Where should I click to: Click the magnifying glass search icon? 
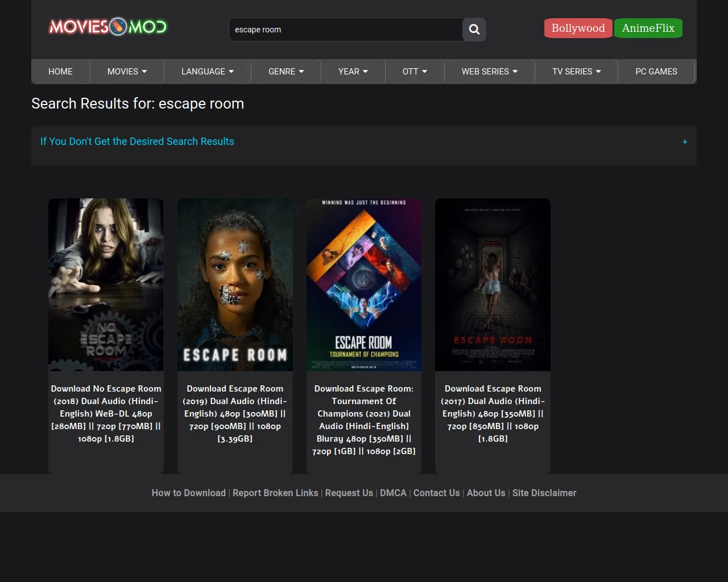click(474, 30)
